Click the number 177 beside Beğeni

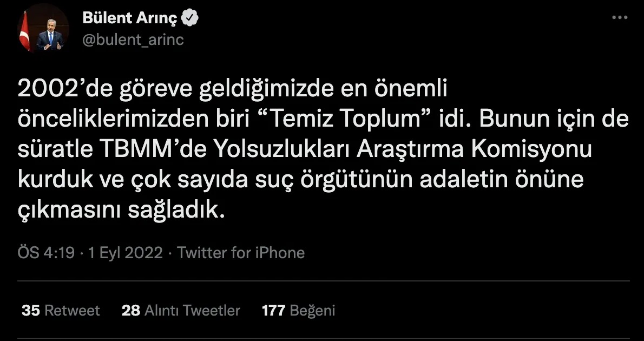[273, 310]
